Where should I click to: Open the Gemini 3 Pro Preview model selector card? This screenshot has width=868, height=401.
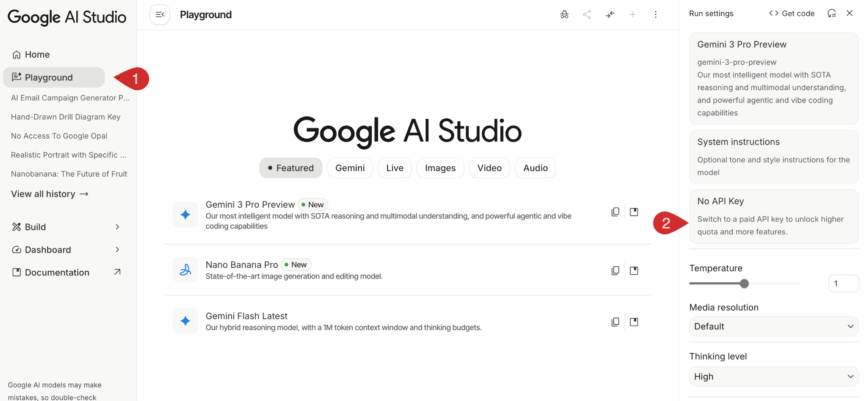(x=774, y=78)
